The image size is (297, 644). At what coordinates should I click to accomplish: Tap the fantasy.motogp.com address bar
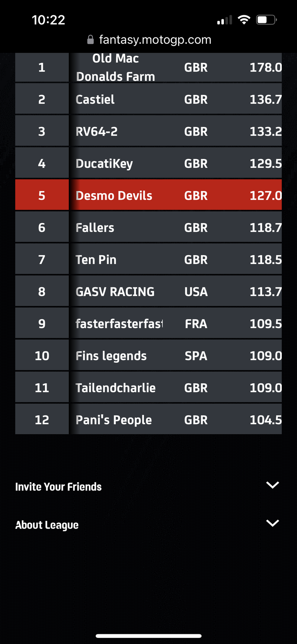pyautogui.click(x=149, y=39)
